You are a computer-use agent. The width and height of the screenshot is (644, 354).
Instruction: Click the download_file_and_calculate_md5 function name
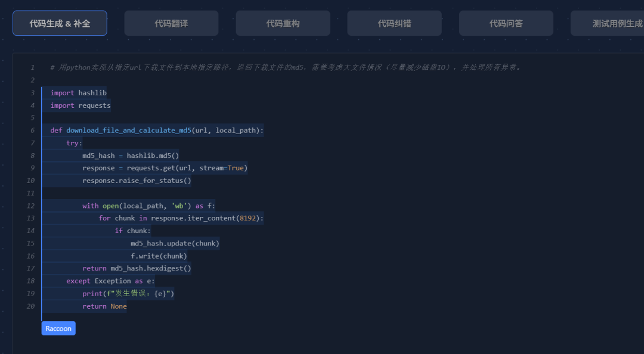(129, 130)
